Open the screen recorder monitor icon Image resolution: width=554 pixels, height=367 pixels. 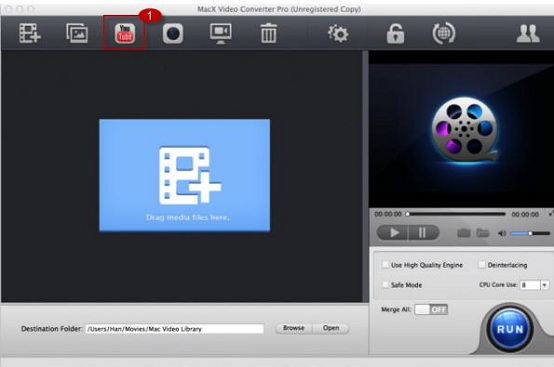point(220,34)
